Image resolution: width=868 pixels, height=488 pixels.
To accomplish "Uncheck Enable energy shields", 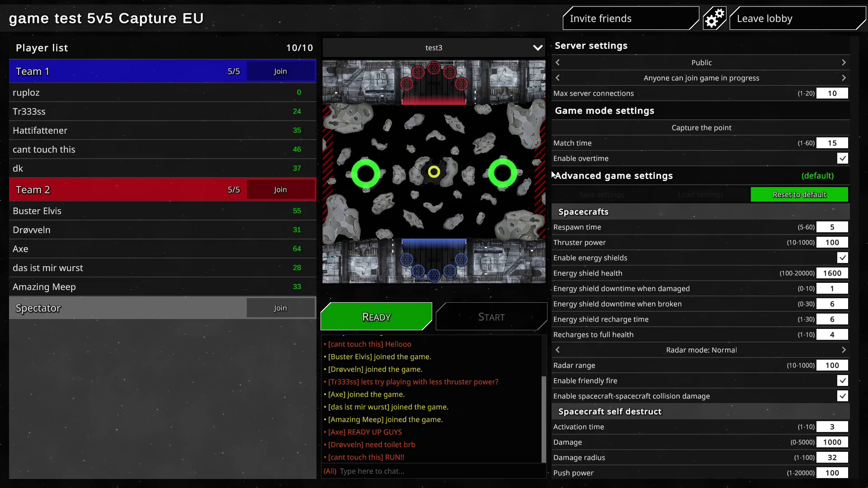I will 843,258.
